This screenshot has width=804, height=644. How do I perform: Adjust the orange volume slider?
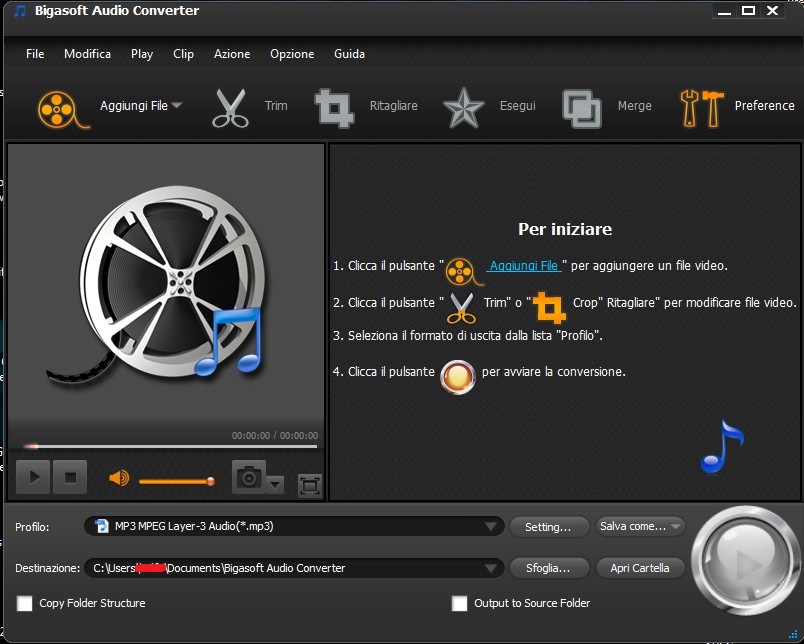[176, 481]
